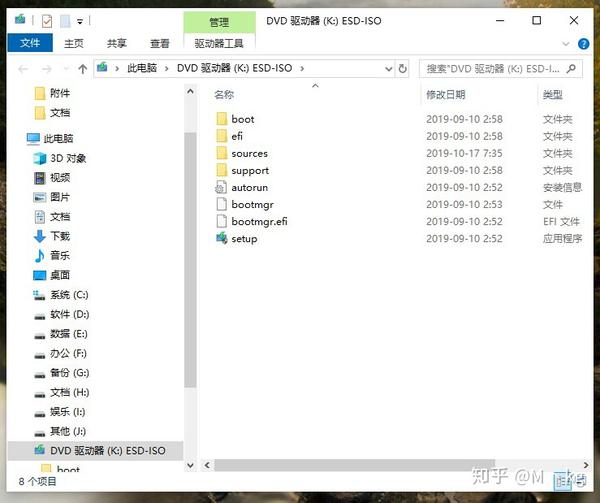This screenshot has height=503, width=600.
Task: Open the 文件 menu
Action: (x=30, y=43)
